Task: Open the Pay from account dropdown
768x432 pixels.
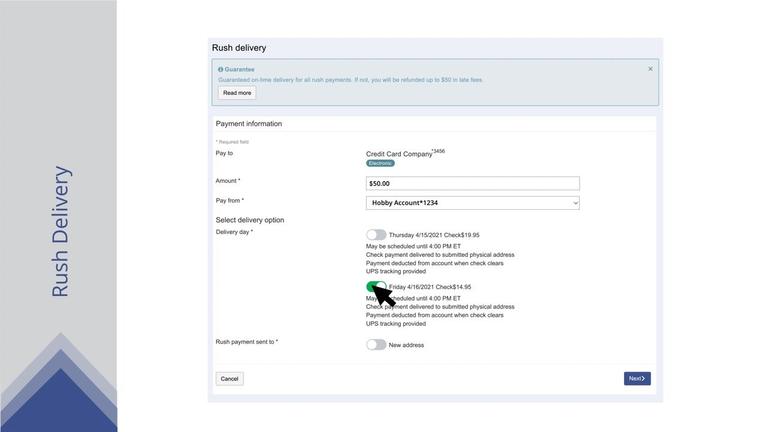Action: [472, 203]
